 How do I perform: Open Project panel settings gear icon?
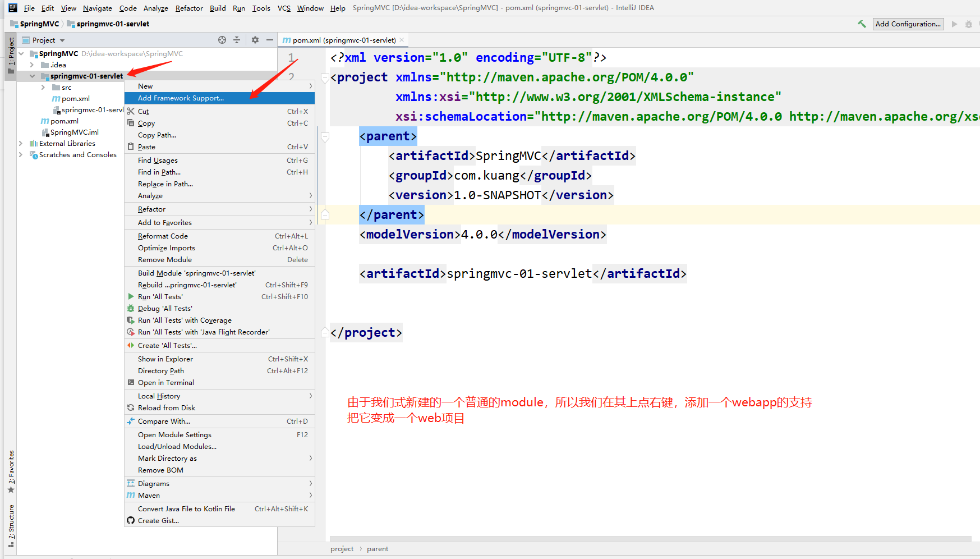point(255,40)
